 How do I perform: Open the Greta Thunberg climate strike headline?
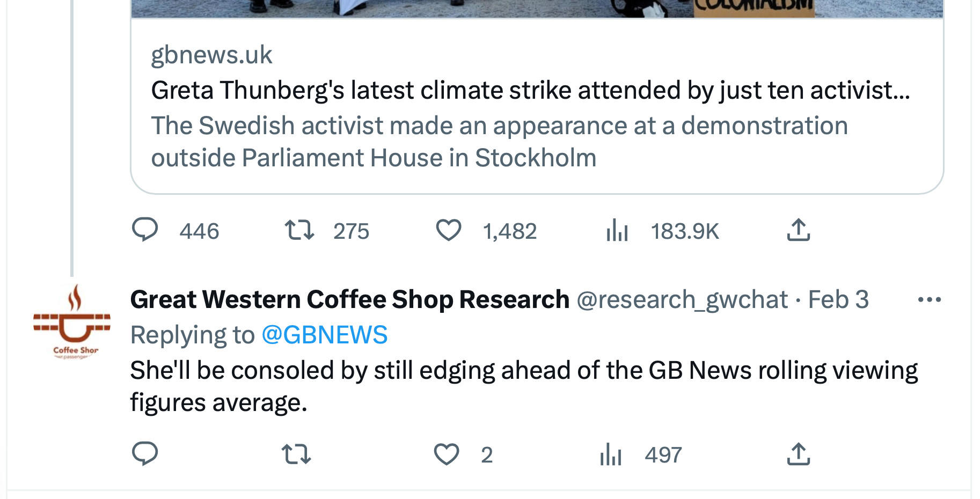(x=530, y=90)
